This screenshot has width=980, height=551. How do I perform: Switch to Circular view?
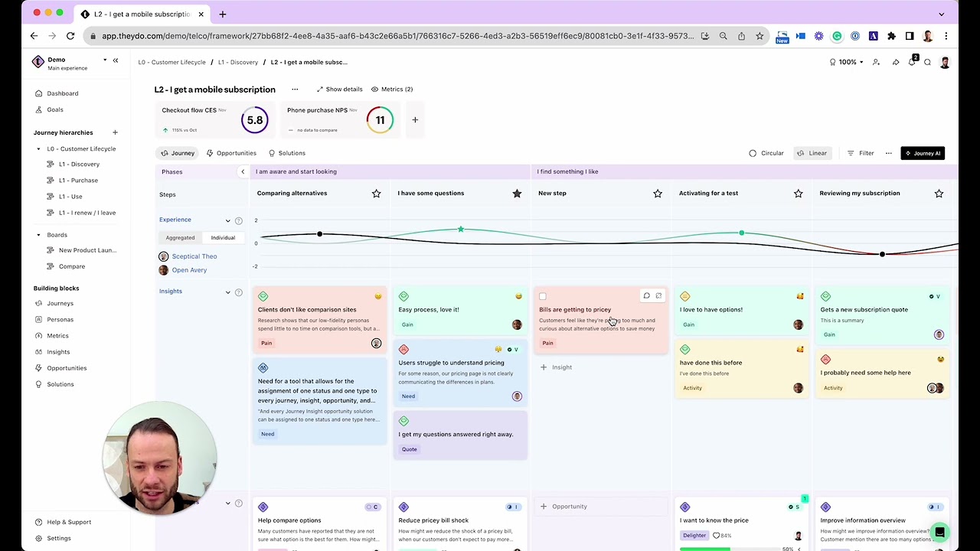click(766, 153)
